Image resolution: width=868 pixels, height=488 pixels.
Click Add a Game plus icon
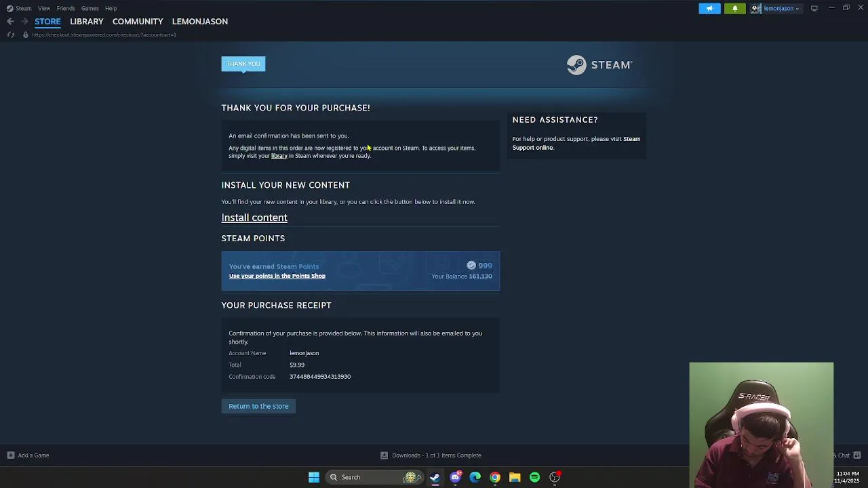coord(10,455)
